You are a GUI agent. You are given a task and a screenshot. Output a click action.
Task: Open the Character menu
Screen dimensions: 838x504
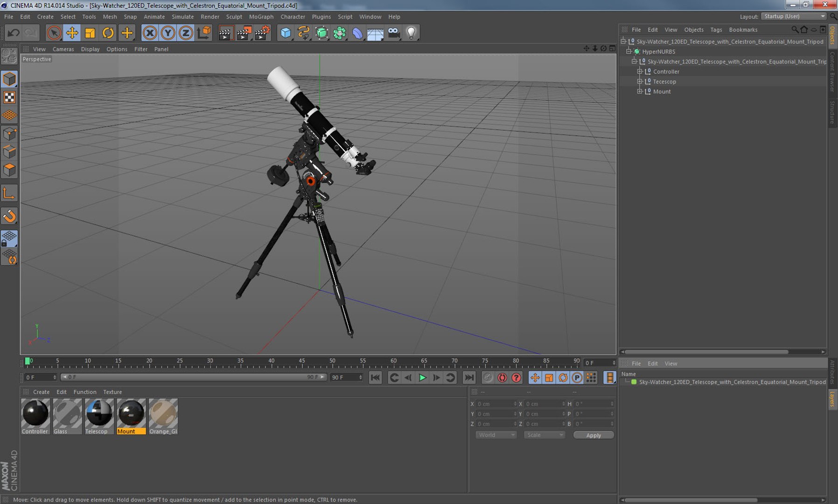coord(293,16)
